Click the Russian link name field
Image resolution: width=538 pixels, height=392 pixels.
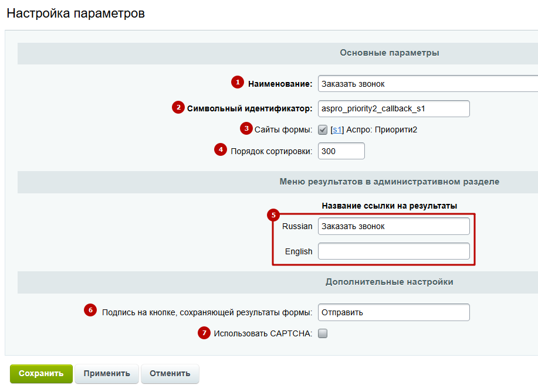point(393,226)
